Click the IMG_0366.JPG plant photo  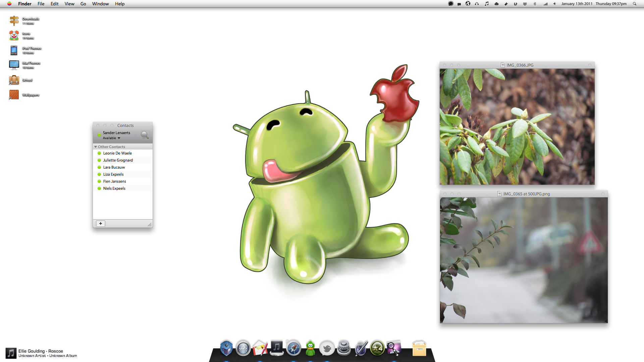(517, 127)
